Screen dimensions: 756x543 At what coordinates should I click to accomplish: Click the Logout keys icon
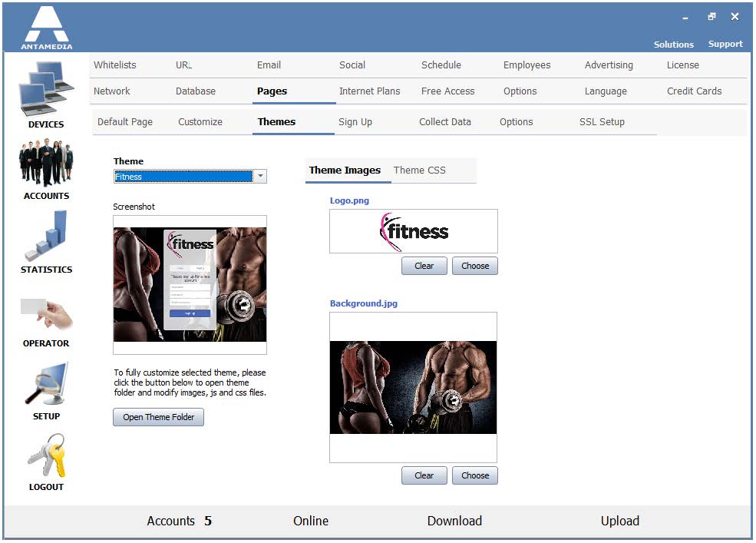[46, 455]
